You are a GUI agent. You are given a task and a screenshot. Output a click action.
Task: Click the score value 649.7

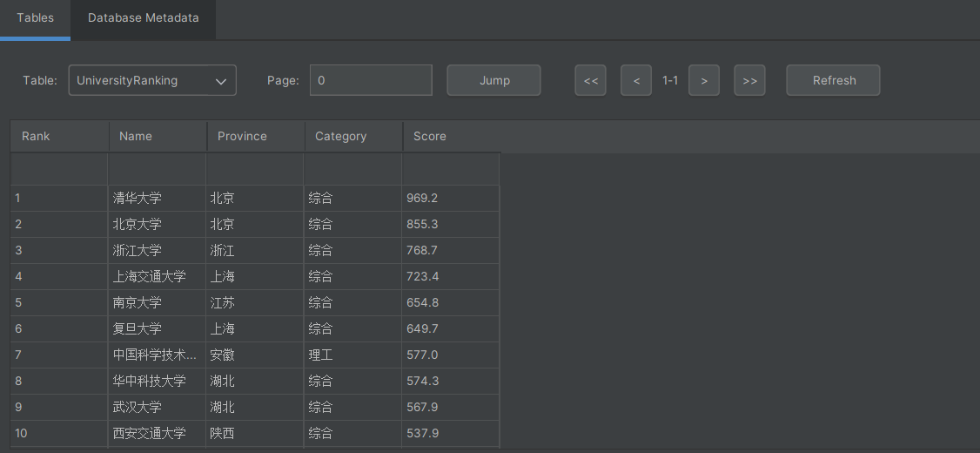(x=451, y=329)
